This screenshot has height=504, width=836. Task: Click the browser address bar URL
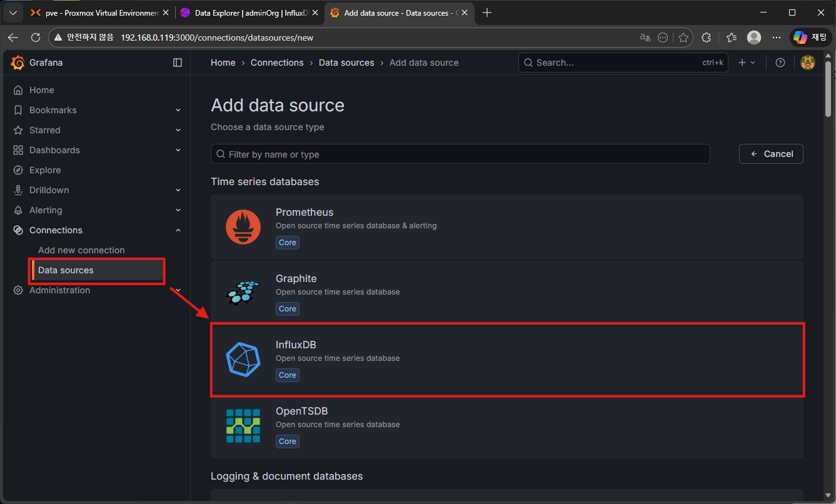tap(217, 38)
